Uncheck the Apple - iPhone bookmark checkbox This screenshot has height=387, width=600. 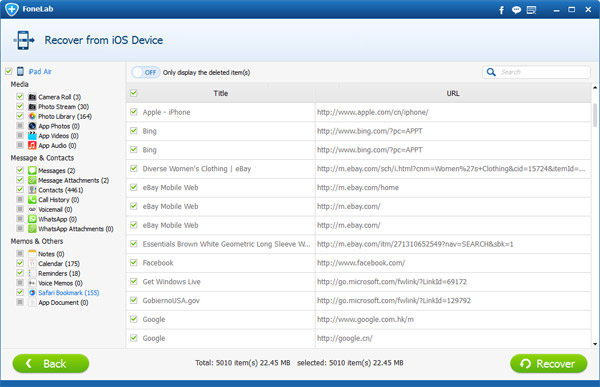point(134,111)
